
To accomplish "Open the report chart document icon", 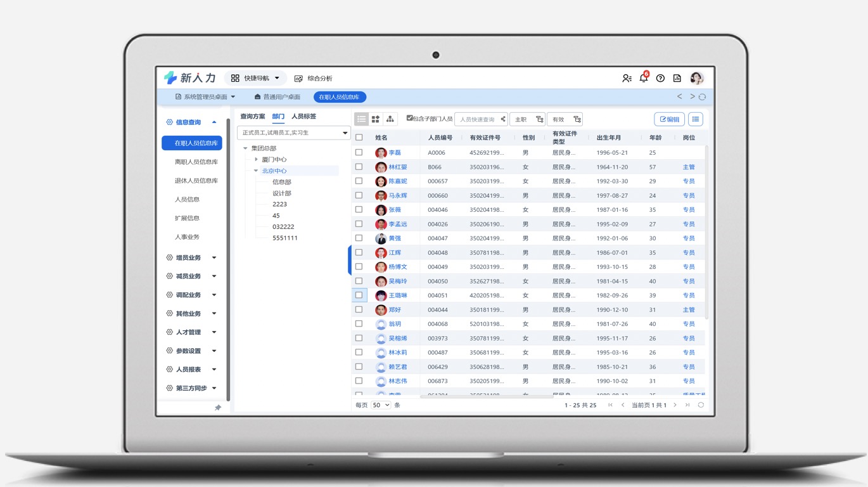I will (677, 78).
